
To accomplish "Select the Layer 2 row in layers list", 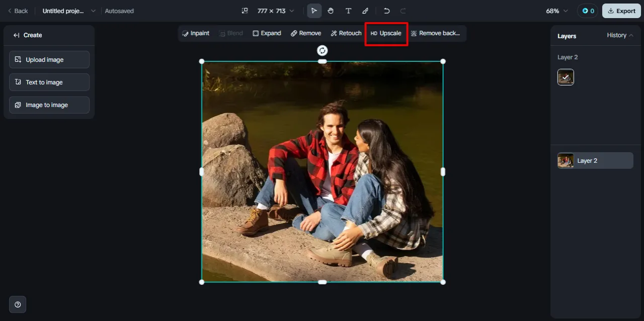I will pos(595,161).
